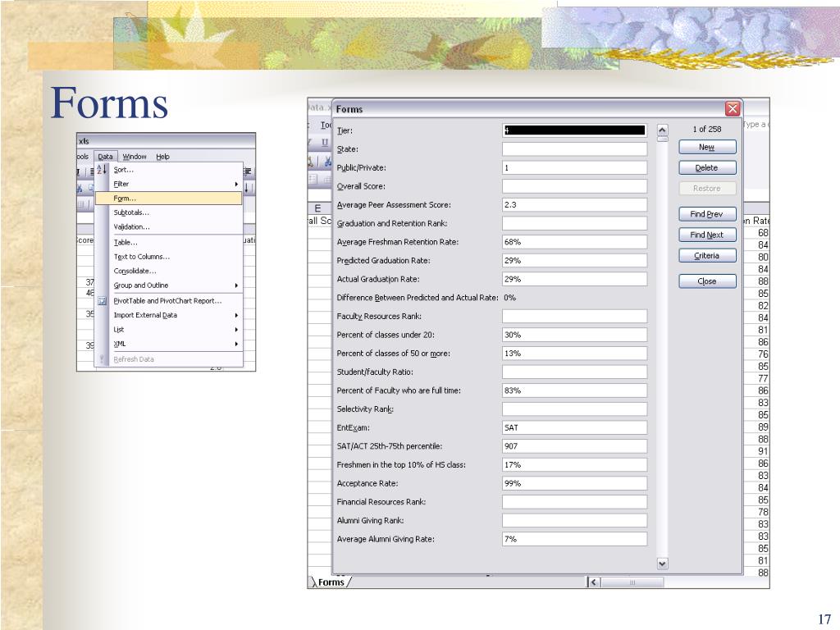This screenshot has width=840, height=630.
Task: Click the Sort ascending toolbar icon
Action: (103, 170)
